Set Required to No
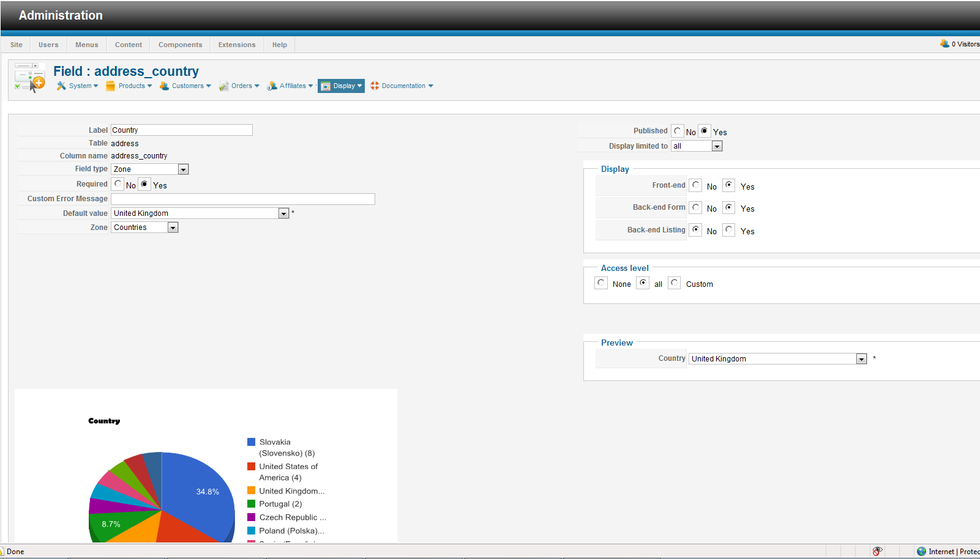Viewport: 980px width, 559px height. 118,184
